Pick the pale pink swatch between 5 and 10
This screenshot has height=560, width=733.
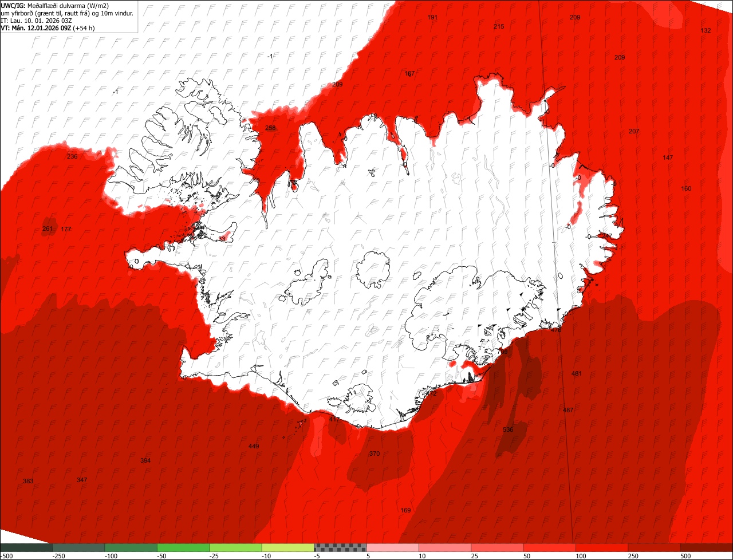tap(392, 547)
